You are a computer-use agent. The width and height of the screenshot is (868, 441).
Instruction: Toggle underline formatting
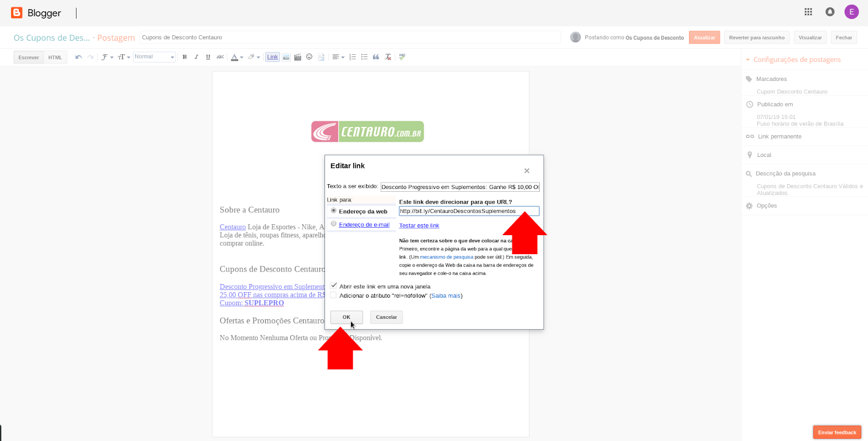208,57
